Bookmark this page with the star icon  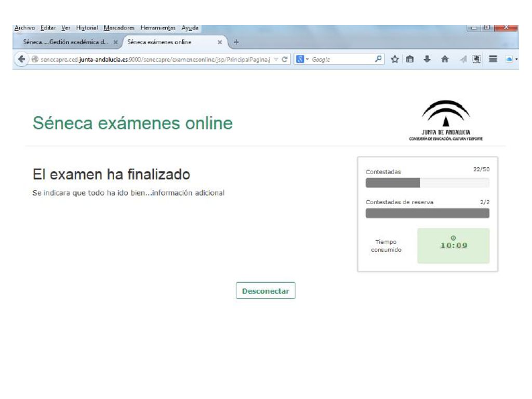tap(395, 59)
